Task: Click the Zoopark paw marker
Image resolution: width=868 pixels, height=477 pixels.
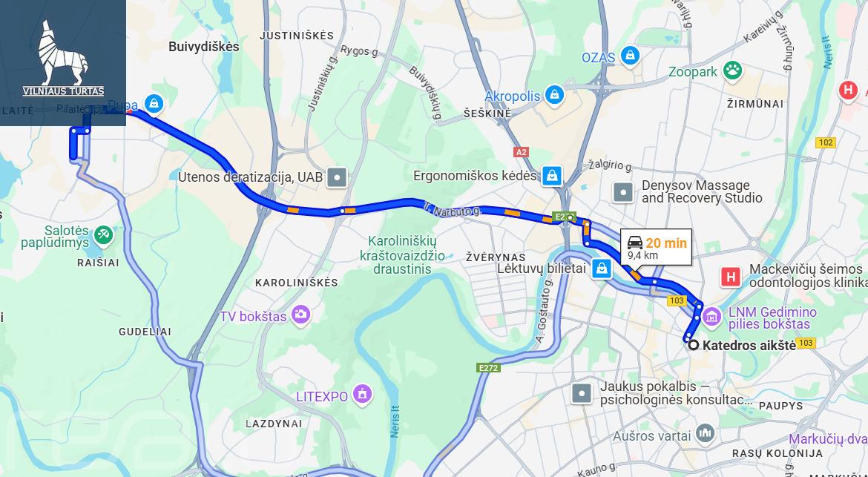Action: [x=732, y=70]
